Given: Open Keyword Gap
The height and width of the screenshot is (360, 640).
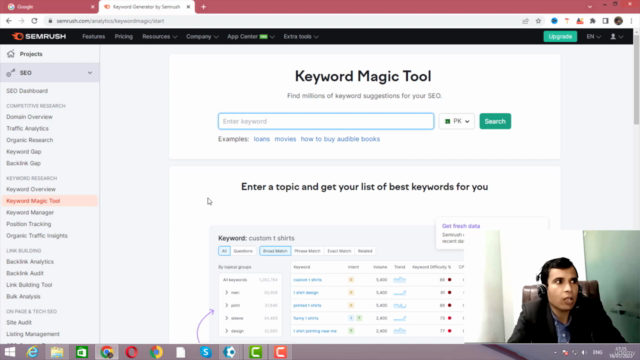Looking at the screenshot, I should pyautogui.click(x=24, y=151).
